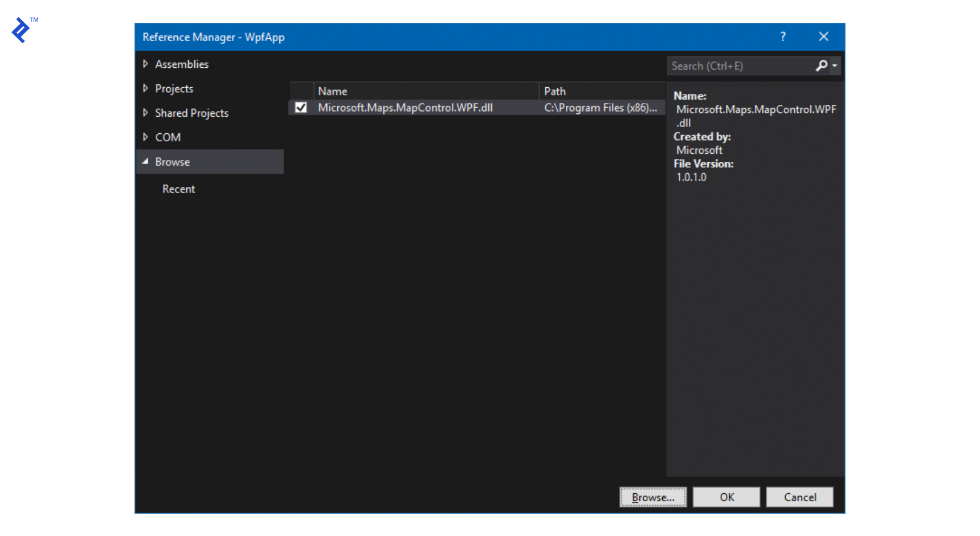The width and height of the screenshot is (980, 536).
Task: Check the checkbox in the header column
Action: (300, 90)
